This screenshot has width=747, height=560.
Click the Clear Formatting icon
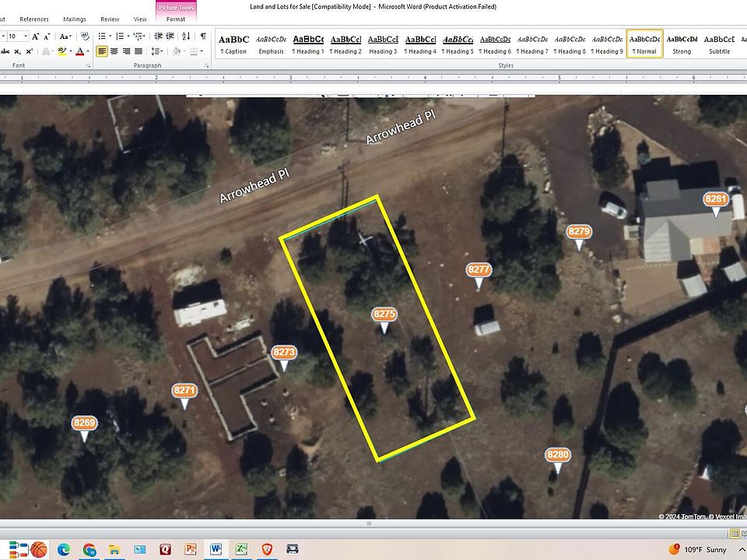(85, 37)
